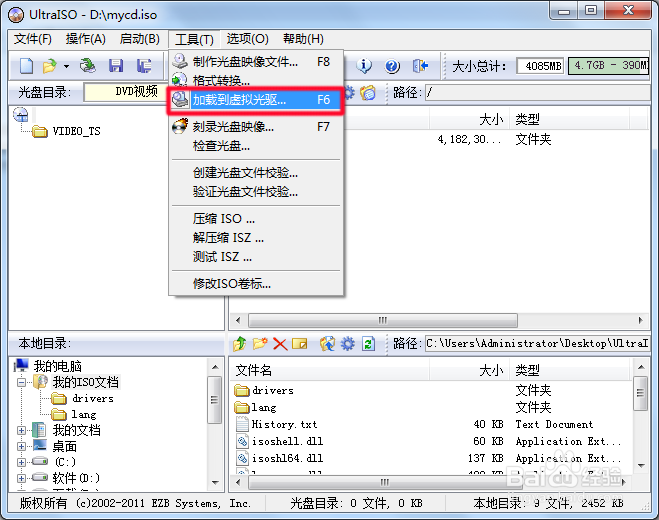Click the local file list vertical scrollbar thumb
The width and height of the screenshot is (659, 520).
pyautogui.click(x=641, y=393)
